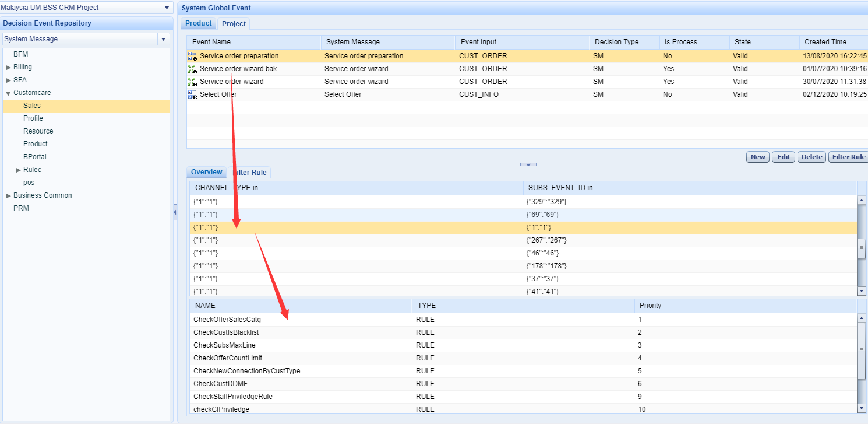Select the filter row with {"178":"178"}

click(x=524, y=266)
